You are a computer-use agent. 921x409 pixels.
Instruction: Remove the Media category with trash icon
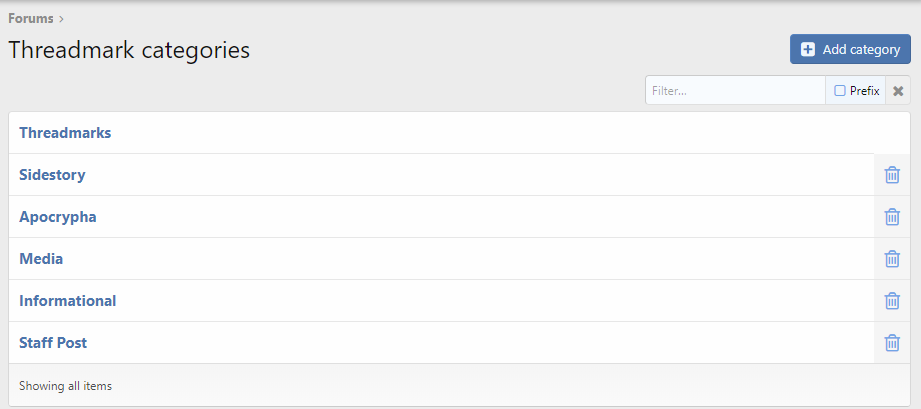tap(892, 259)
